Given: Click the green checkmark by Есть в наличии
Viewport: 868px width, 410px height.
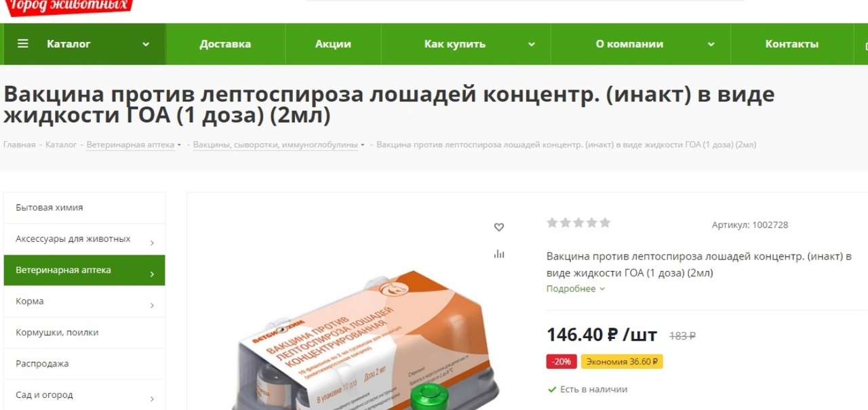Looking at the screenshot, I should click(x=552, y=390).
